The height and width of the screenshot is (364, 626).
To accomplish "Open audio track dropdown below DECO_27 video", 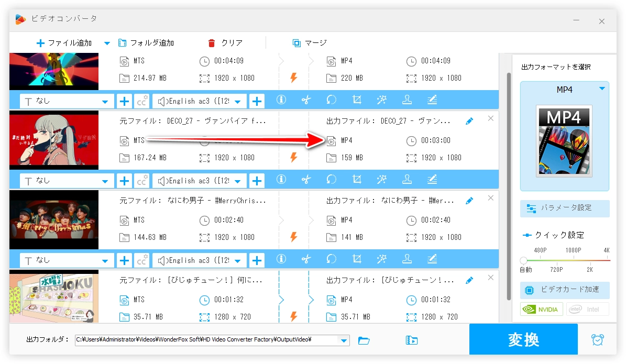I will (x=200, y=181).
